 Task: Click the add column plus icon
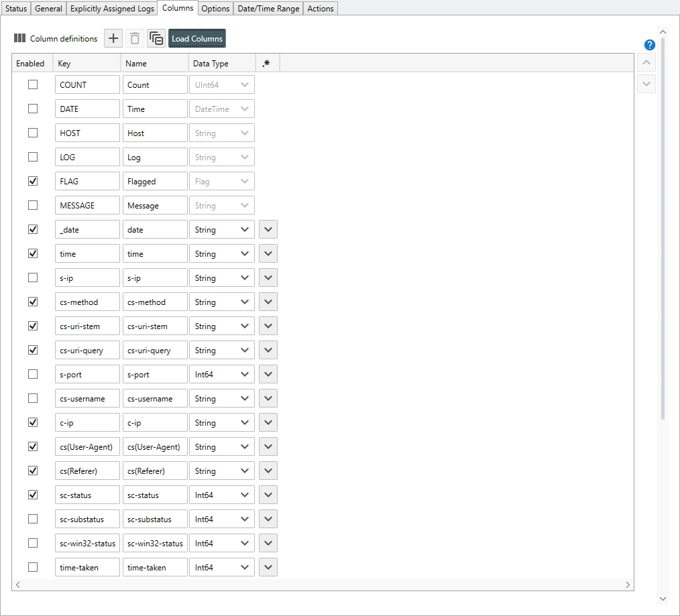pyautogui.click(x=113, y=39)
